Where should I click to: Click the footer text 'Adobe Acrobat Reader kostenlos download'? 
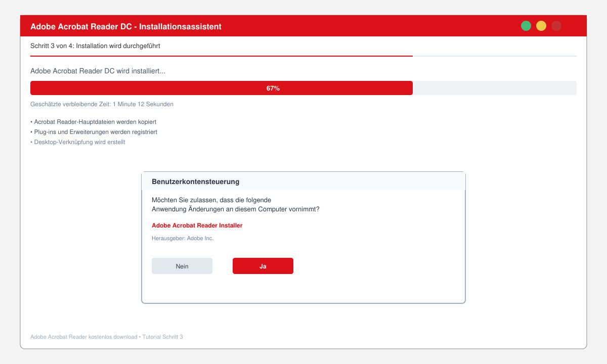point(83,337)
